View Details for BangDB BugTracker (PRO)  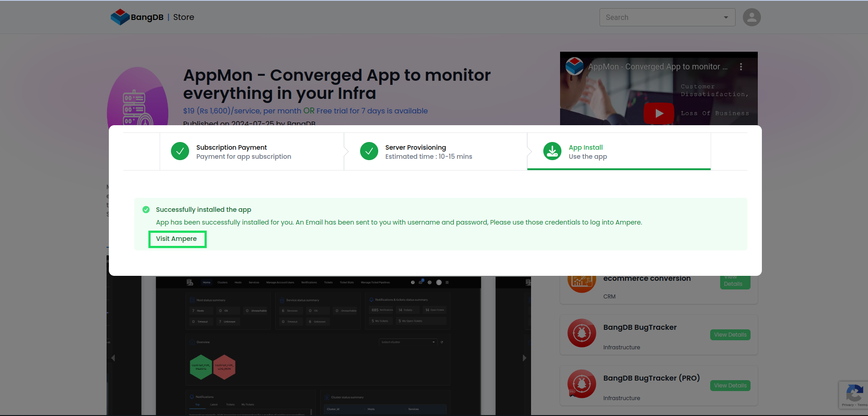730,386
